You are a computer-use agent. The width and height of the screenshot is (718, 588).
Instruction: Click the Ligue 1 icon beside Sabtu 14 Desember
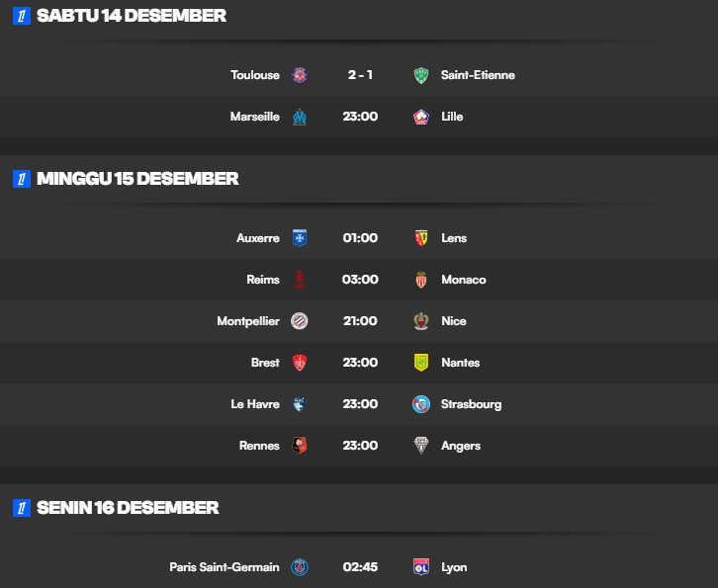[x=22, y=16]
